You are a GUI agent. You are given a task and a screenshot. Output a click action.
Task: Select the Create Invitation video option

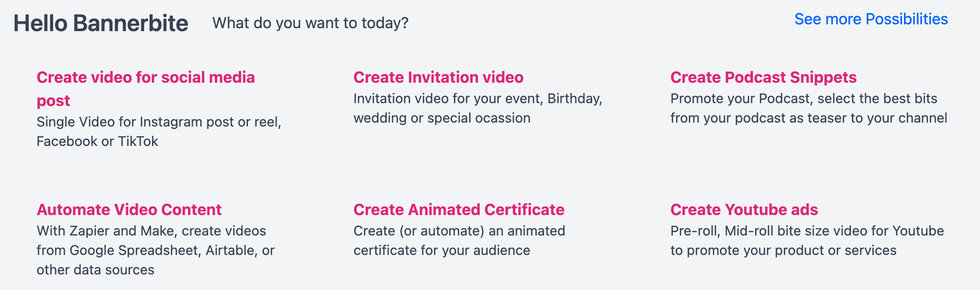pos(438,77)
